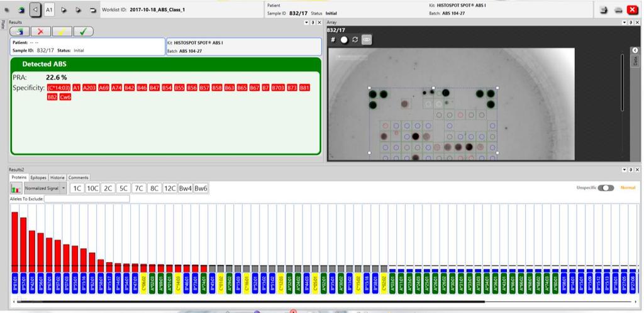This screenshot has height=313, width=644.
Task: Open Results panel options dropdown arrow
Action: 306,23
